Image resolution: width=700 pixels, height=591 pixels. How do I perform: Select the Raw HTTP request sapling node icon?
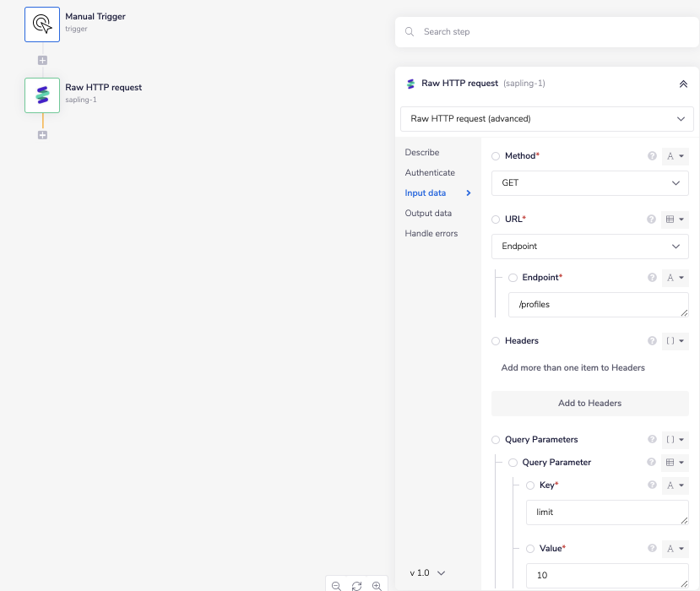coord(42,95)
